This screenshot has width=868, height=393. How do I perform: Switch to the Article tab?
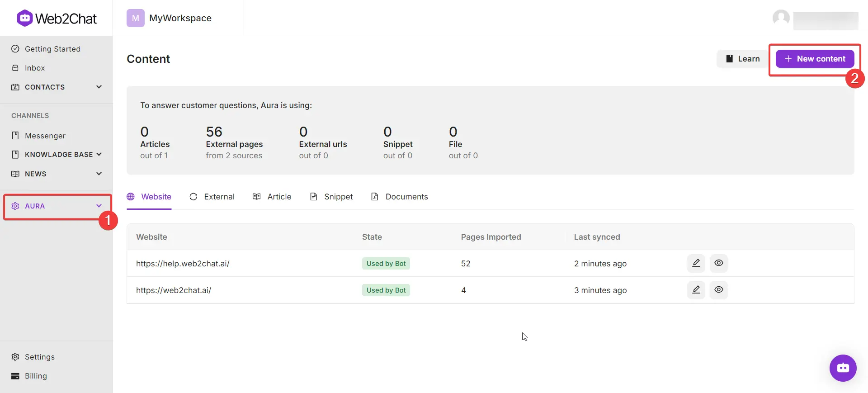click(272, 197)
